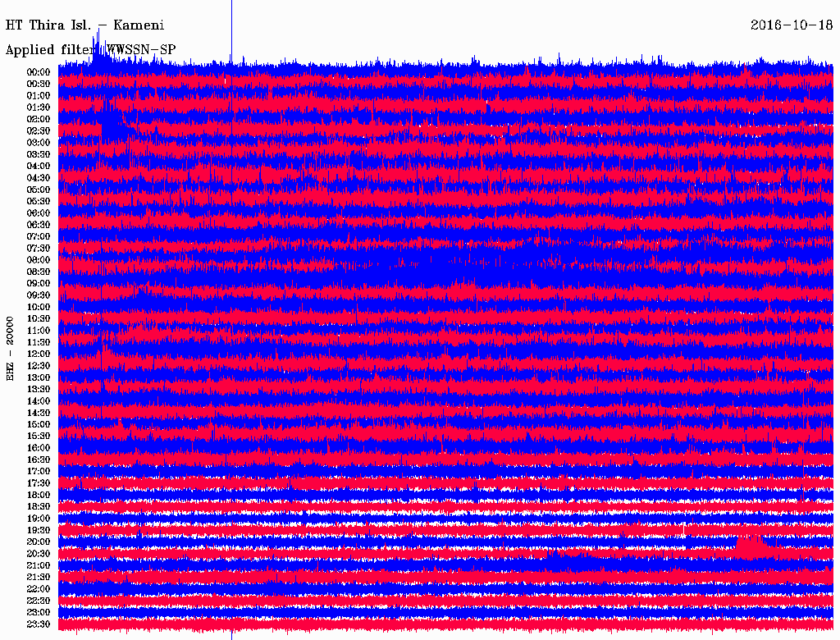Choose the 13:30 time label
The width and height of the screenshot is (840, 640).
39,390
